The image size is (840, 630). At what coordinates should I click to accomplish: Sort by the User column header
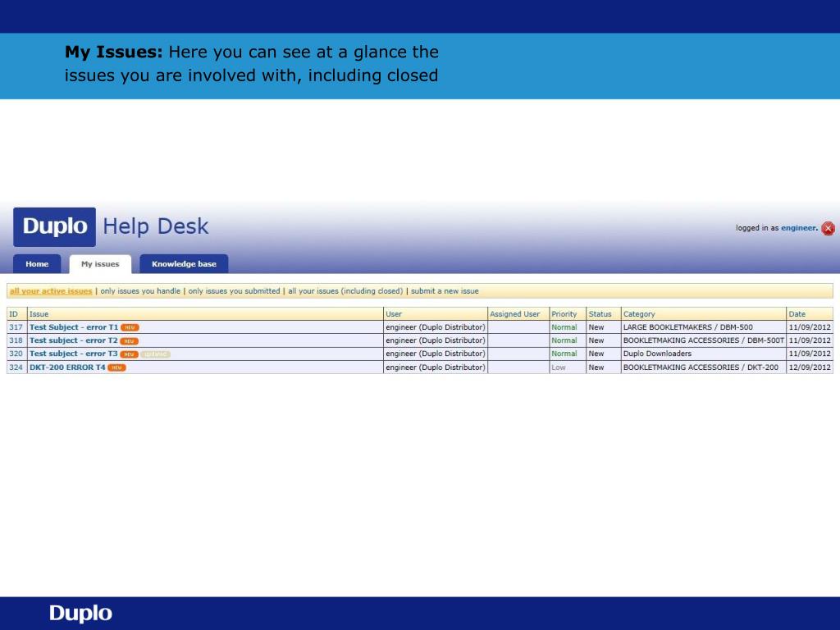394,314
